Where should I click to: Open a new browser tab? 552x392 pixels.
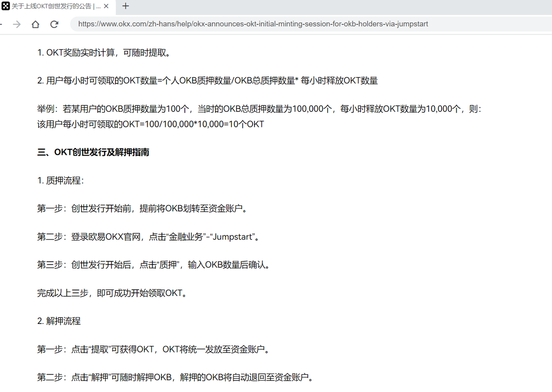(x=125, y=6)
